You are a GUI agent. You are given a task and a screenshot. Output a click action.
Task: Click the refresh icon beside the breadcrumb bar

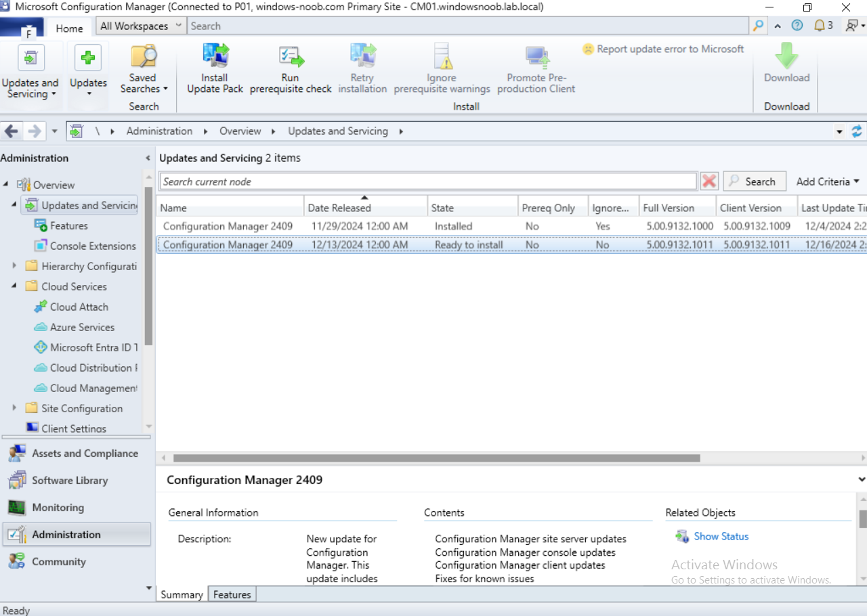pyautogui.click(x=857, y=131)
